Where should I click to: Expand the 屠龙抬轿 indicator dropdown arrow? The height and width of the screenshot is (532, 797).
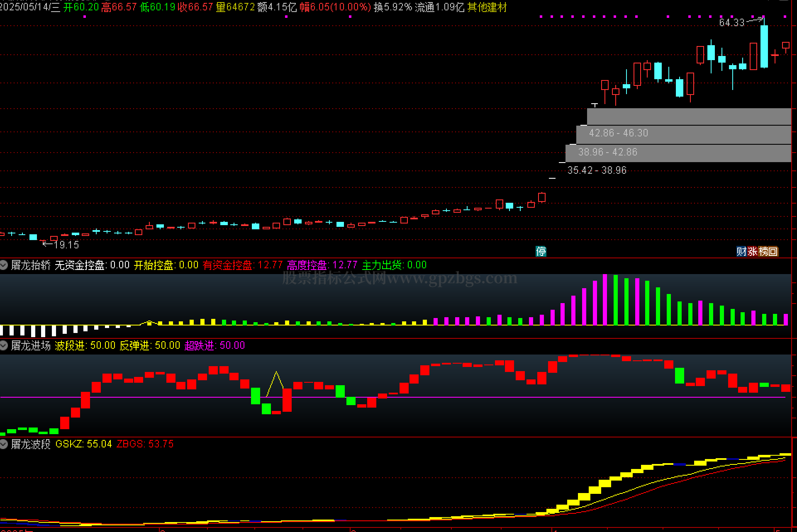[4, 265]
